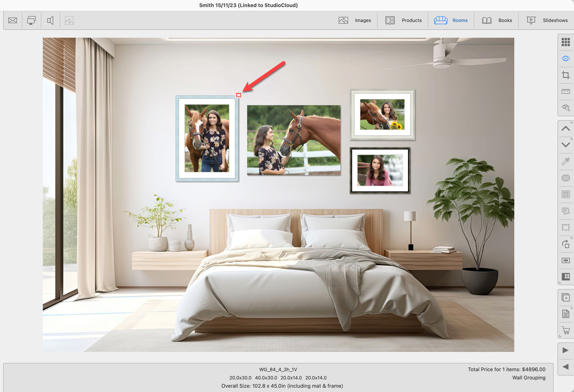Go to next room with play arrow

pyautogui.click(x=565, y=350)
